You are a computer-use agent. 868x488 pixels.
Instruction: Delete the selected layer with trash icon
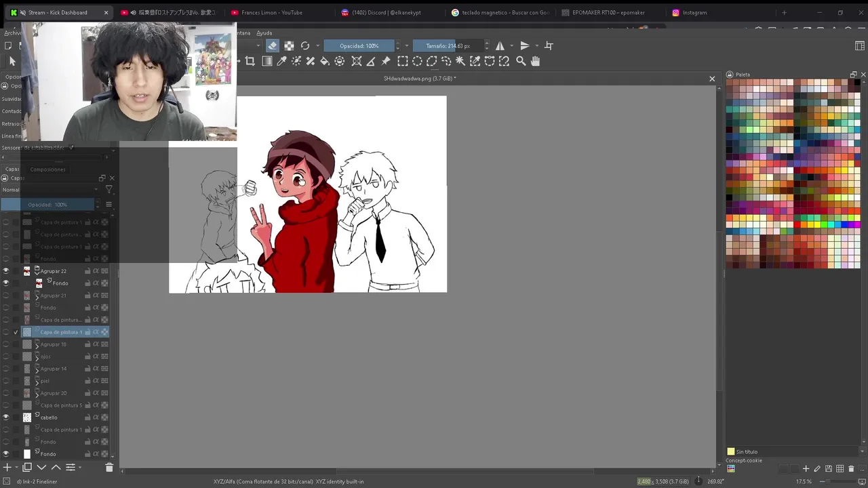click(109, 467)
